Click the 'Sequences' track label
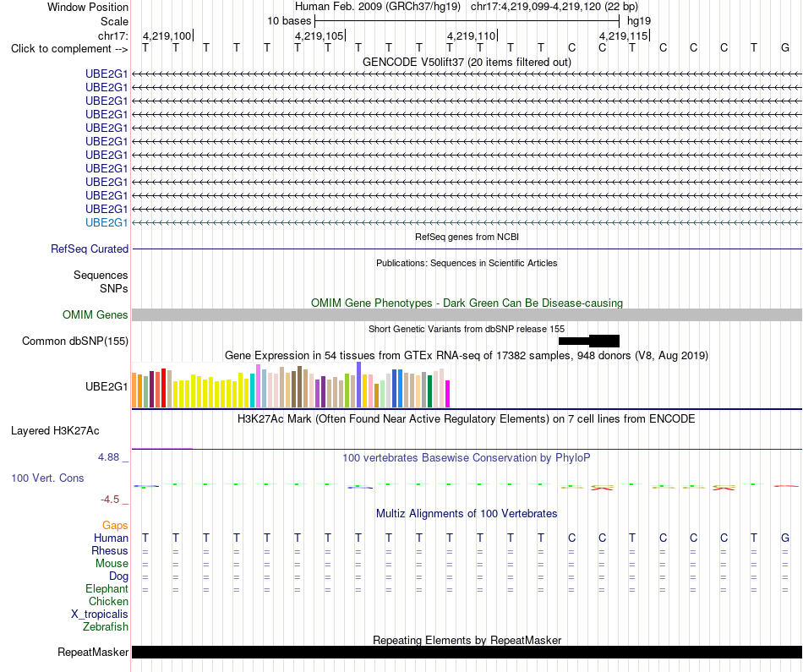The width and height of the screenshot is (803, 672). tap(101, 275)
